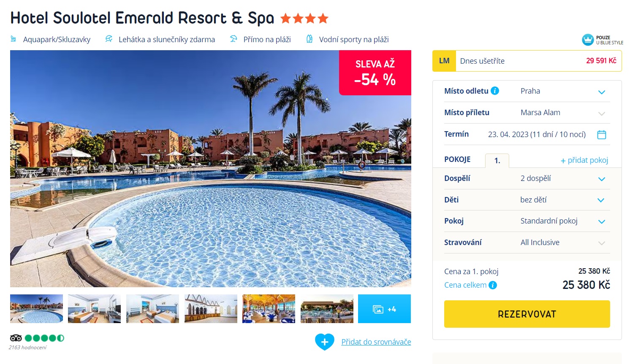This screenshot has width=638, height=364.
Task: Select room tab 1. under POKOJE
Action: coord(497,161)
